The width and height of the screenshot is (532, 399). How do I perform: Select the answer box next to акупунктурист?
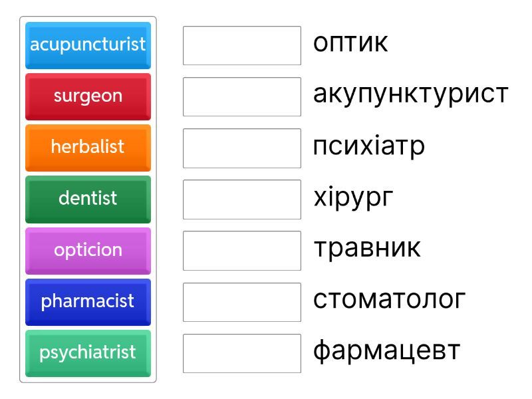[242, 96]
